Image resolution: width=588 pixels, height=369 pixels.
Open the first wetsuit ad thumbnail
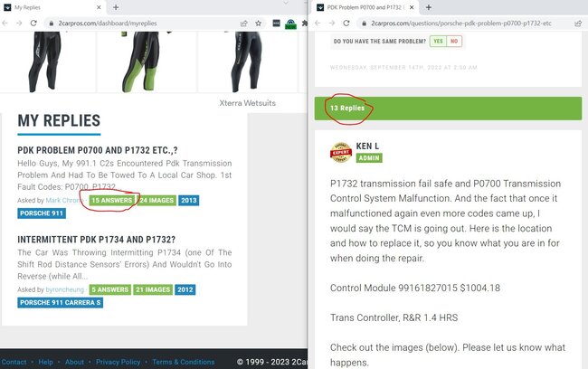coord(47,61)
